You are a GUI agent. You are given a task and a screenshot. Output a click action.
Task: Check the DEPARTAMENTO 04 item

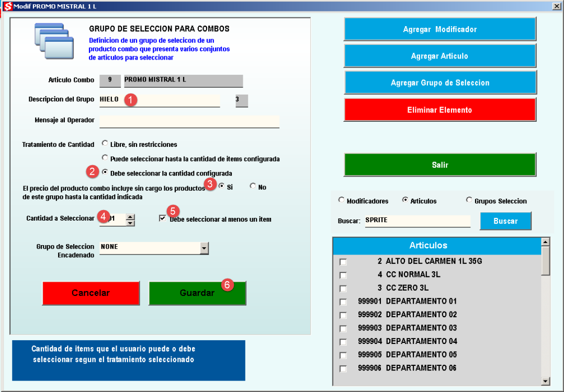(343, 342)
